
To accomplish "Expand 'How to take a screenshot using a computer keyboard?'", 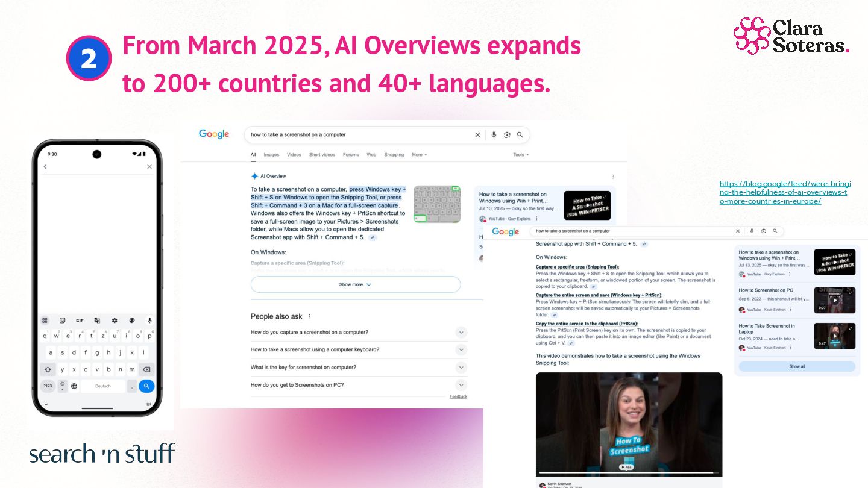I will point(359,349).
